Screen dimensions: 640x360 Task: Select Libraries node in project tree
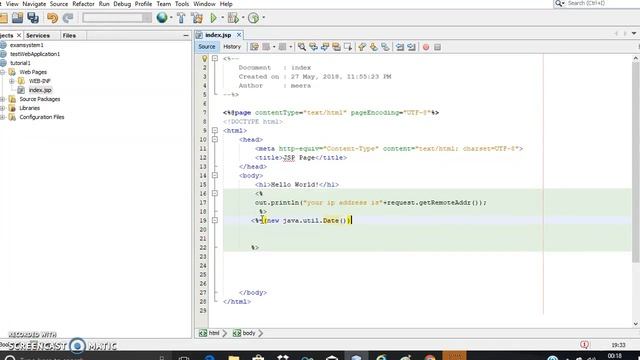[29, 108]
